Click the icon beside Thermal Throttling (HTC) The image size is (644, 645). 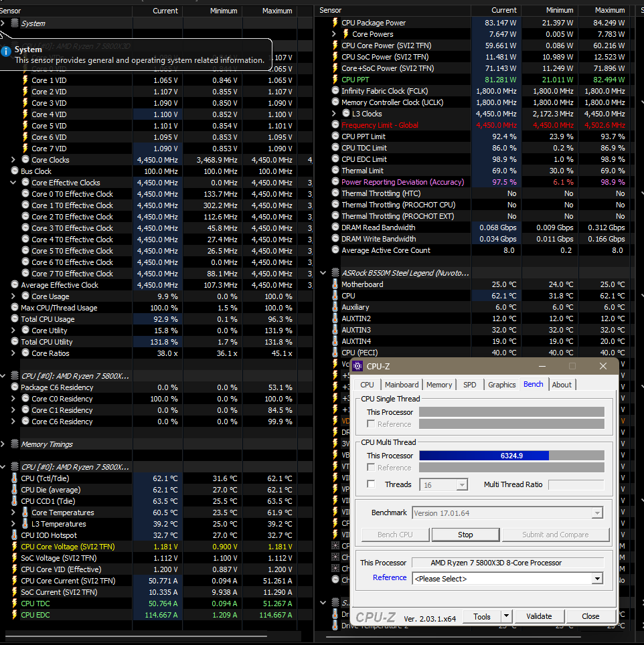[335, 193]
